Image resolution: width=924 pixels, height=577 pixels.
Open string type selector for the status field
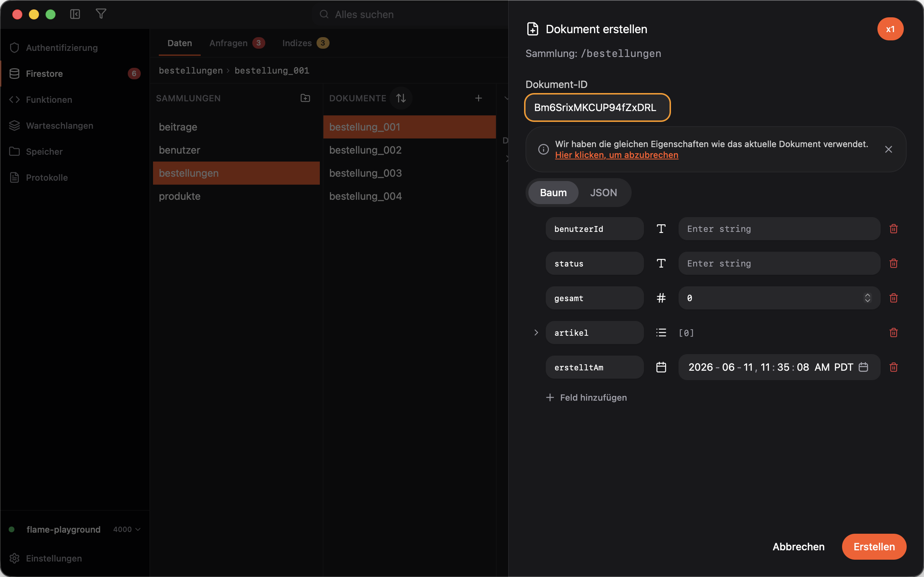(x=661, y=263)
